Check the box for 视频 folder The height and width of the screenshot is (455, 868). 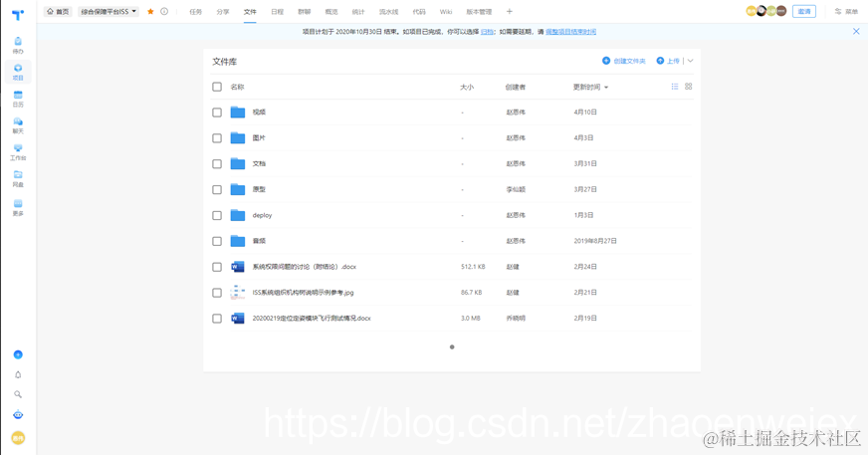(217, 113)
